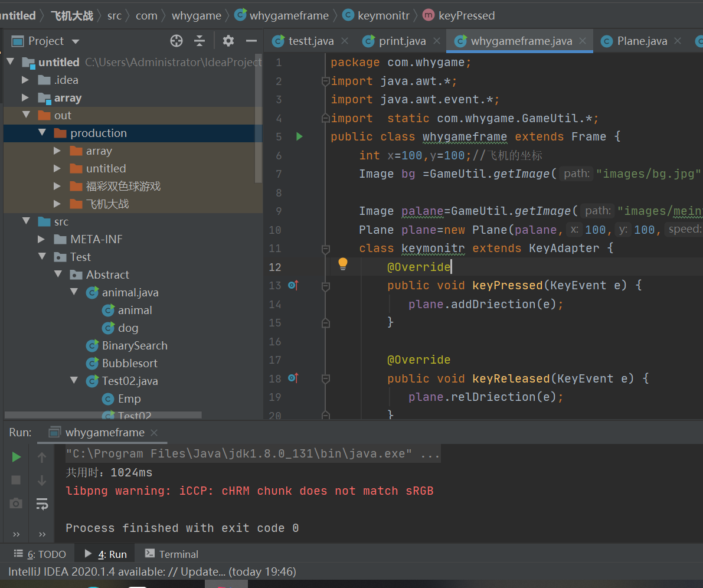Close the print.java editor tab
703x588 pixels.
[437, 41]
